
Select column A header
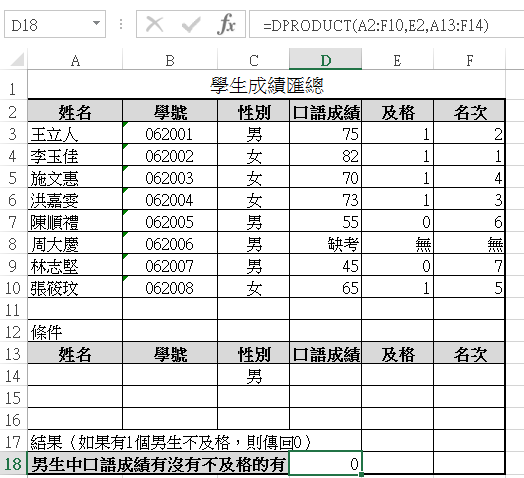click(75, 60)
